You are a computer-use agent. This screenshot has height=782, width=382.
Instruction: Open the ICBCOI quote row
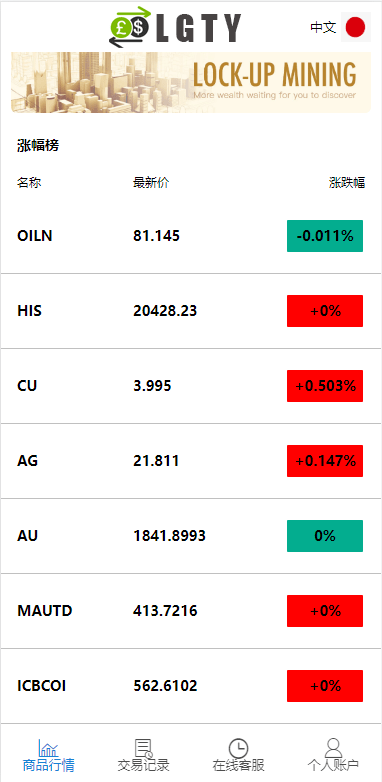click(191, 686)
